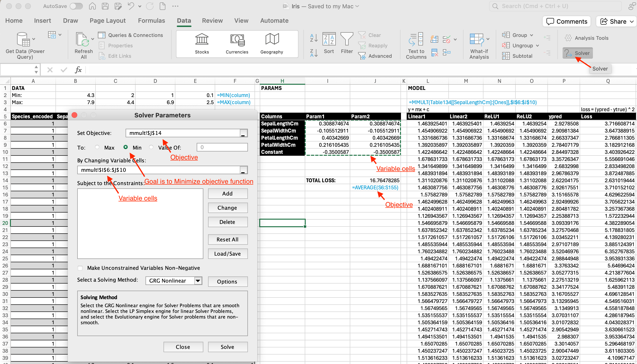Screen dimensions: 637x364
Task: Sort descending Z to A
Action: click(x=314, y=53)
